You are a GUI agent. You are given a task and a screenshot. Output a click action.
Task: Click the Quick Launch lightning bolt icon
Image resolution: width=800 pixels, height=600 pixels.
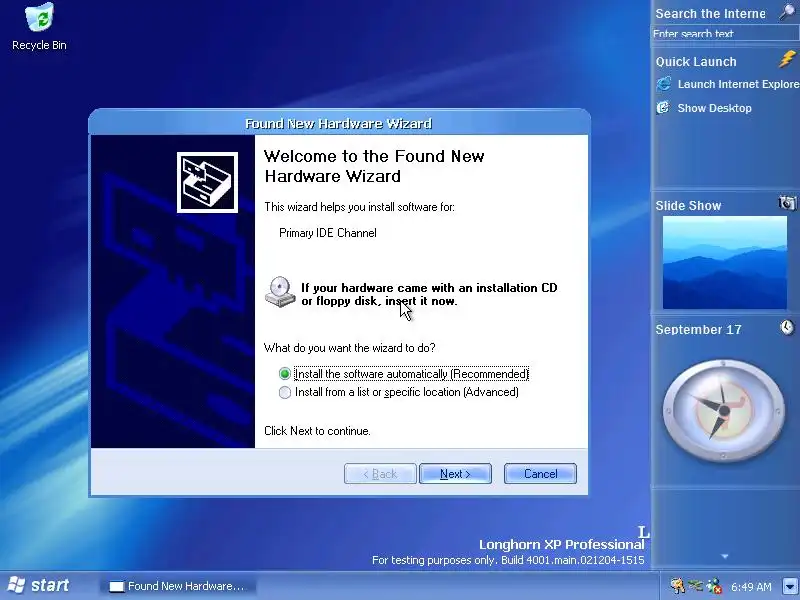point(787,60)
